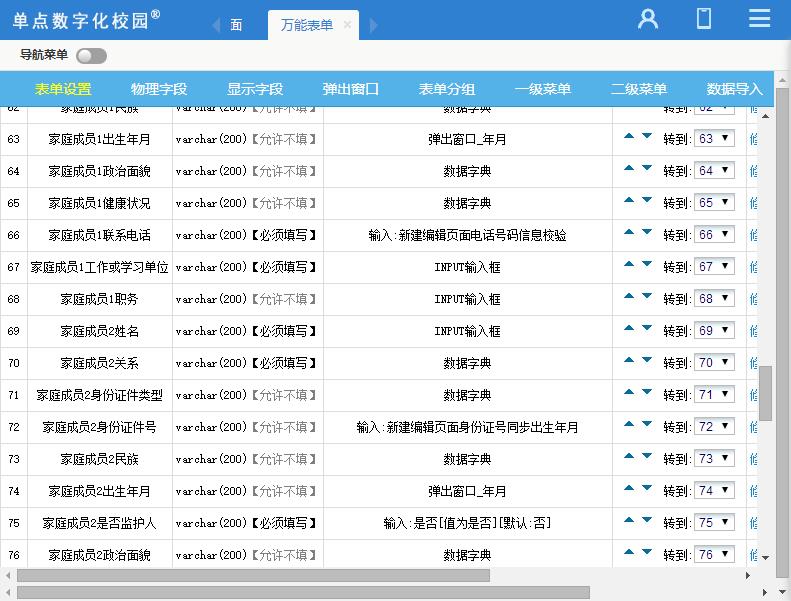
Task: Click the 单点数字化校园 logo title
Action: [86, 19]
